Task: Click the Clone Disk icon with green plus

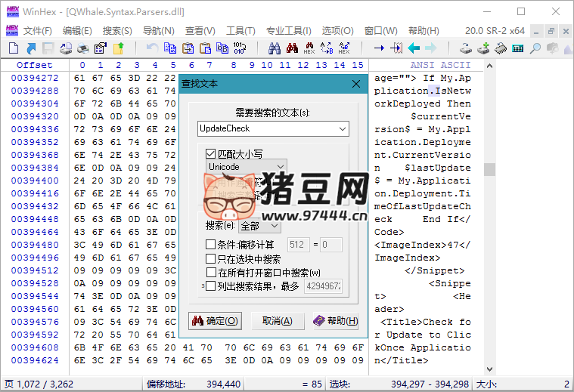Action: point(483,48)
